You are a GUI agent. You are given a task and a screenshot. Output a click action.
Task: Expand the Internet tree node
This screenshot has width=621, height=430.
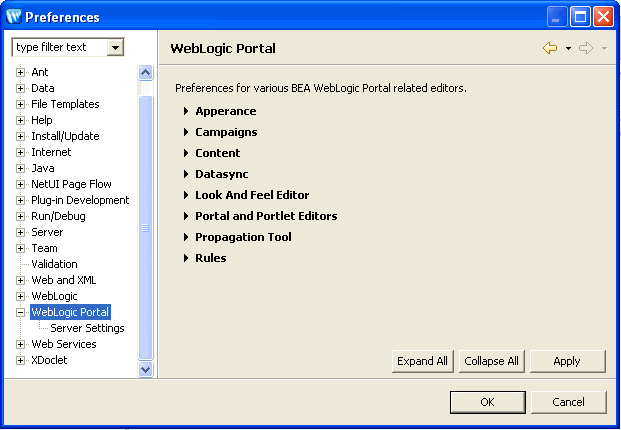pyautogui.click(x=20, y=152)
